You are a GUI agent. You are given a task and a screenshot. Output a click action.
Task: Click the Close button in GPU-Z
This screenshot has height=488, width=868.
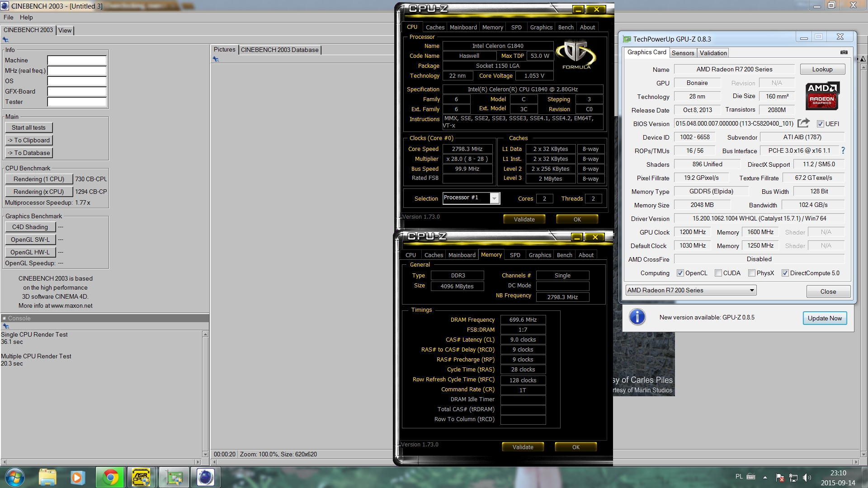pyautogui.click(x=828, y=291)
